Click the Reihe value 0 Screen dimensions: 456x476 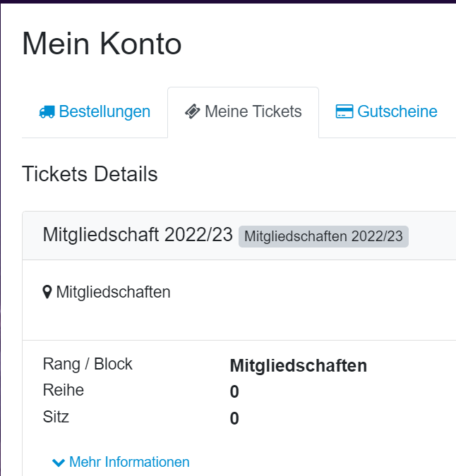coord(234,391)
